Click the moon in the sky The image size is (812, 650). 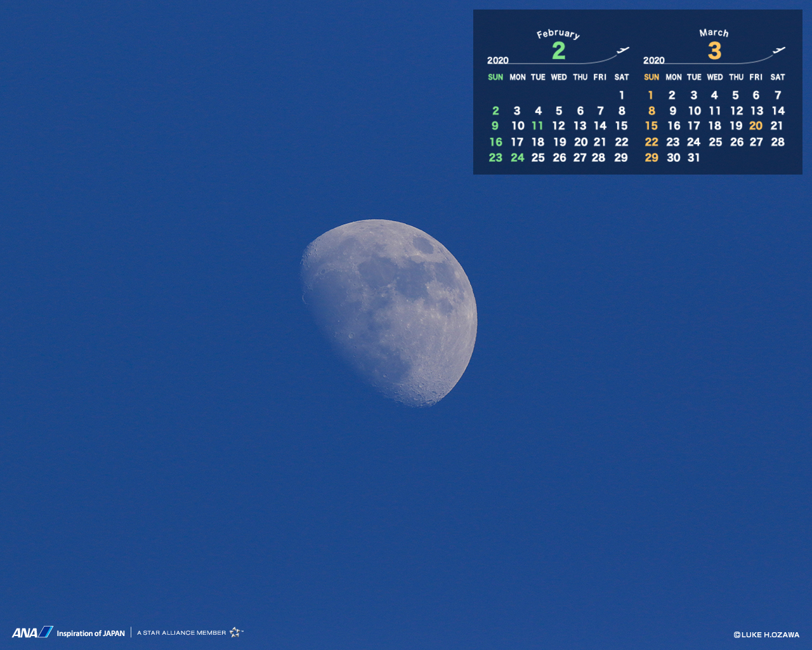pyautogui.click(x=390, y=312)
